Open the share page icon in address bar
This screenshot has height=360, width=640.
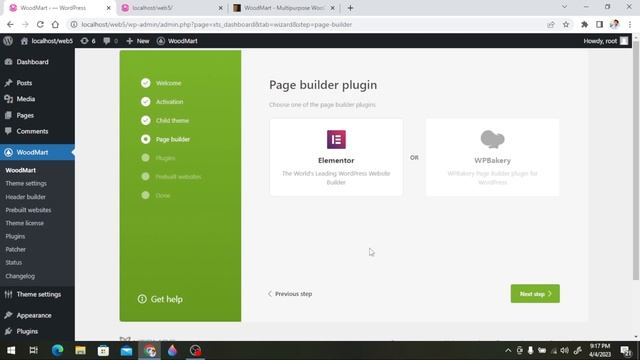click(x=551, y=24)
